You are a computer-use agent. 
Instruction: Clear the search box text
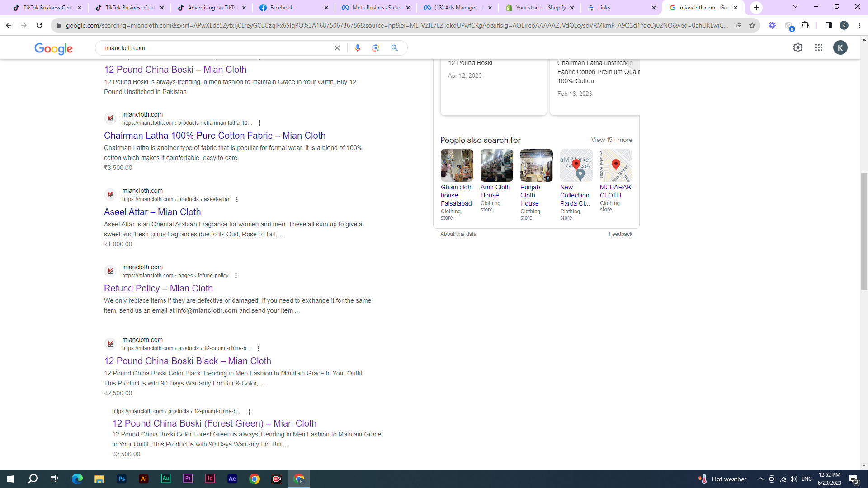337,48
